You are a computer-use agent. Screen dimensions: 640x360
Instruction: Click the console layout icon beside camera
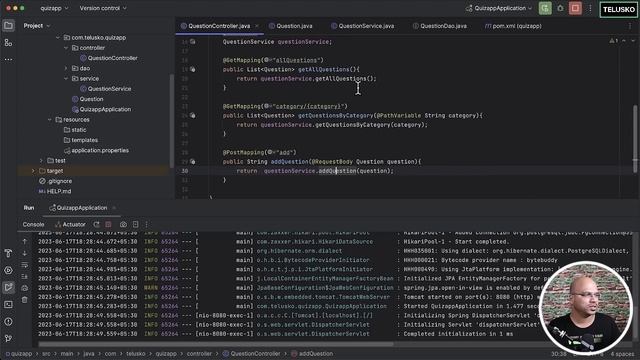click(135, 224)
